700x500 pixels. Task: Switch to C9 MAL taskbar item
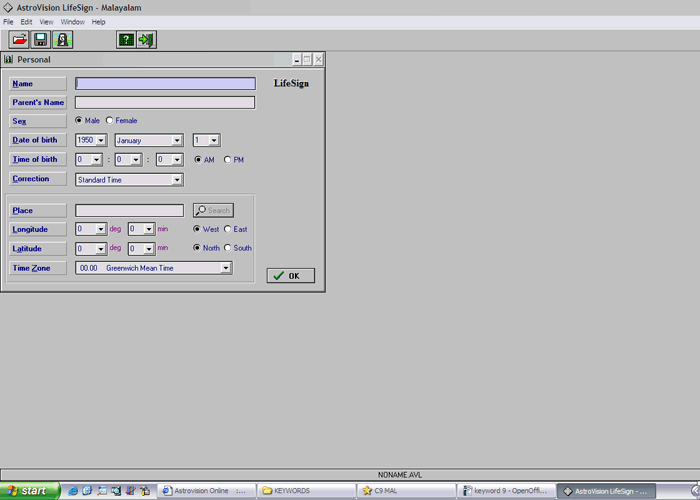click(407, 491)
